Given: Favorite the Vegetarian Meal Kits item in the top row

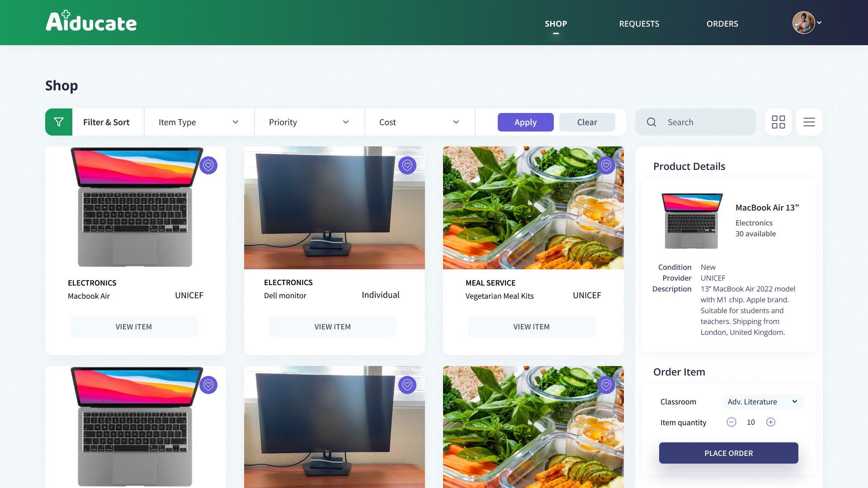Looking at the screenshot, I should pos(606,165).
